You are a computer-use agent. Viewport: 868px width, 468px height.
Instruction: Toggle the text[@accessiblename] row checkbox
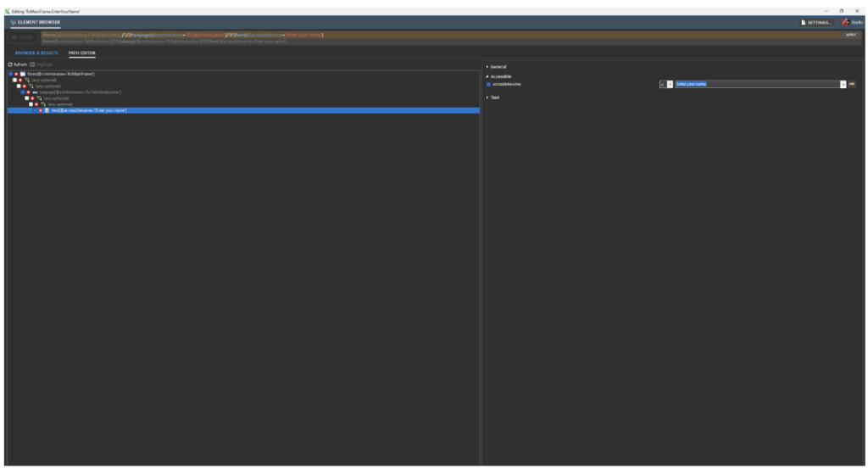coord(35,111)
